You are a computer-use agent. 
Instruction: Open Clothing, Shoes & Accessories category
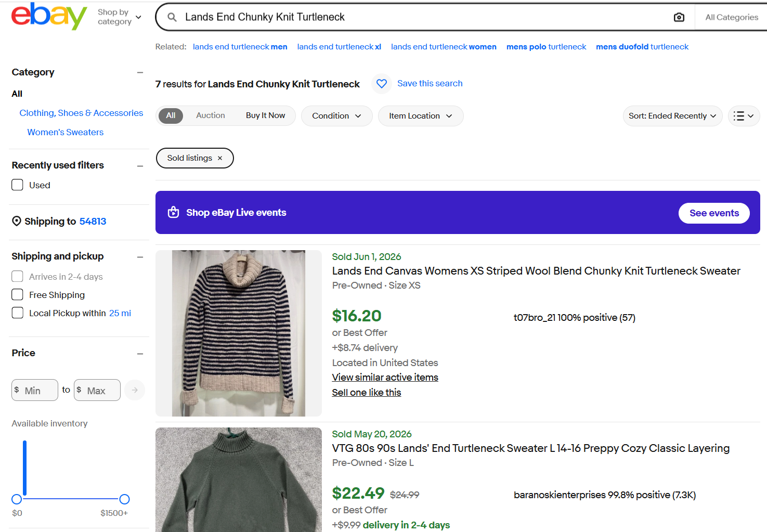(81, 113)
